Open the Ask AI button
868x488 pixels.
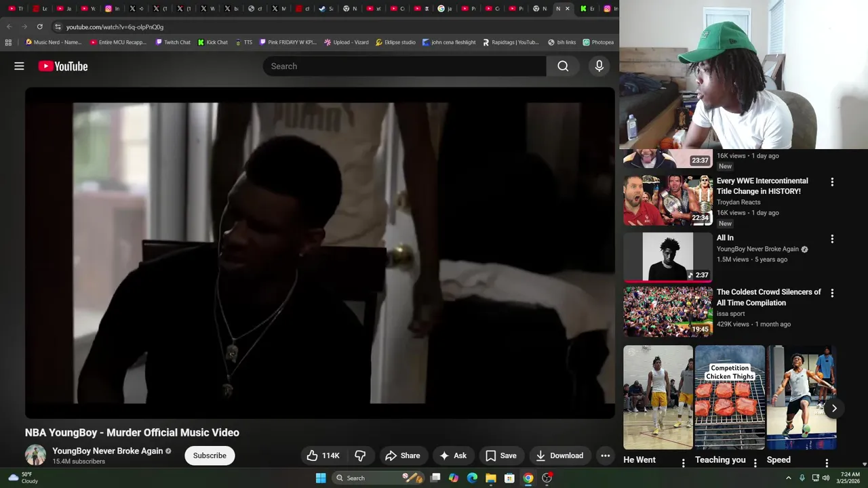tap(452, 455)
